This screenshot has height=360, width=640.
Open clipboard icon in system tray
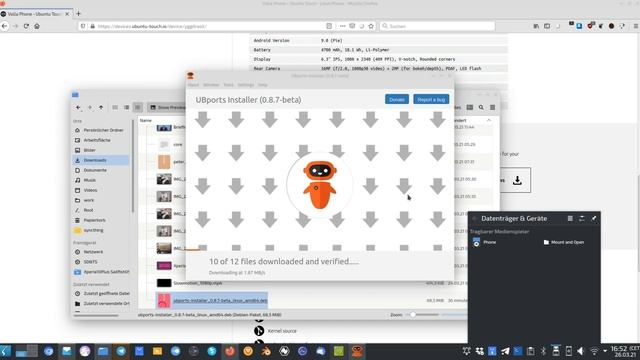(531, 351)
